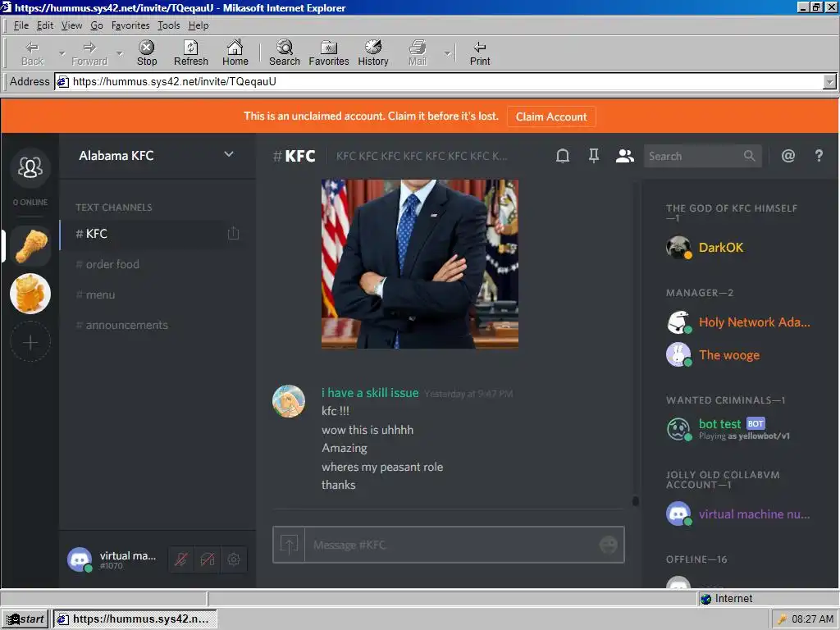Click the Claim Account button
The image size is (840, 630).
pyautogui.click(x=551, y=116)
